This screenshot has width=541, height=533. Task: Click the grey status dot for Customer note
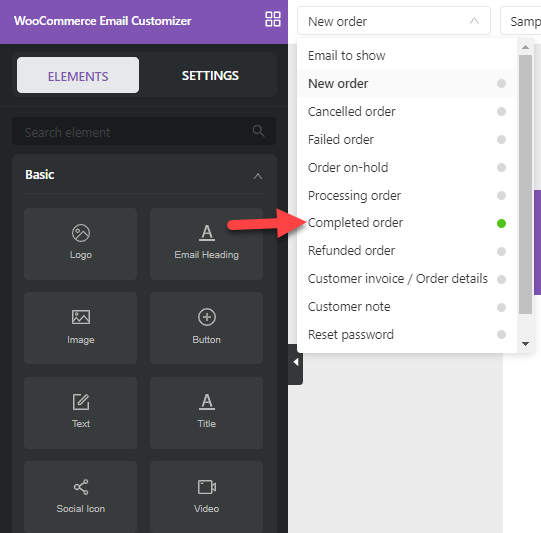(501, 307)
